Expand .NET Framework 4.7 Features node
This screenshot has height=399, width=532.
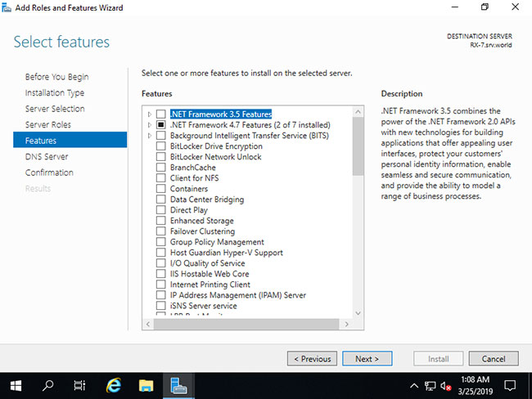point(150,125)
